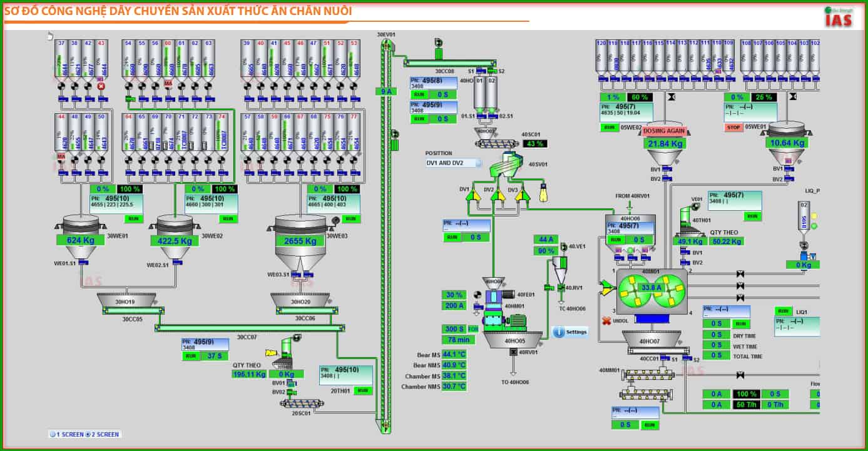
Task: Toggle the 02.S1 slide gate under bin 02
Action: (492, 115)
